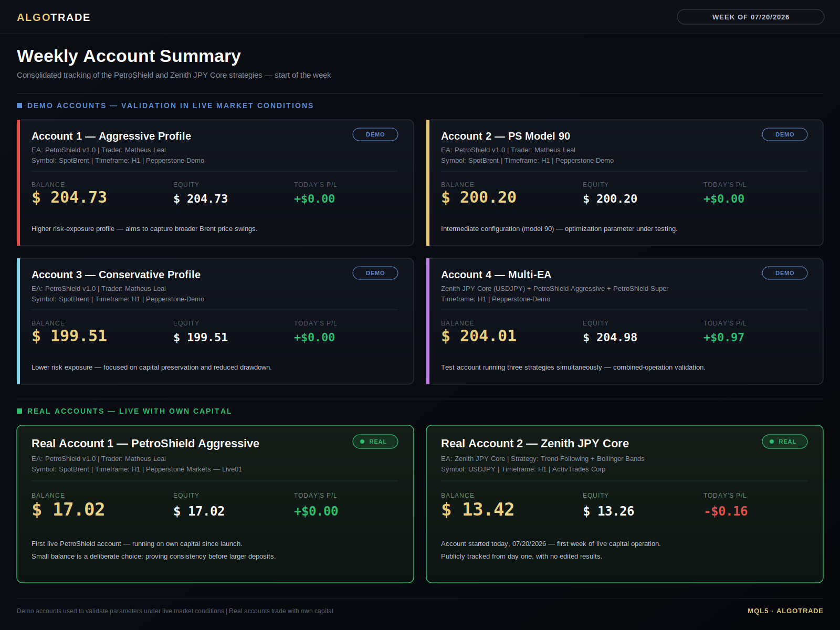Click the red accent bar on Account 1
Viewport: 840px width, 630px height.
pos(18,183)
